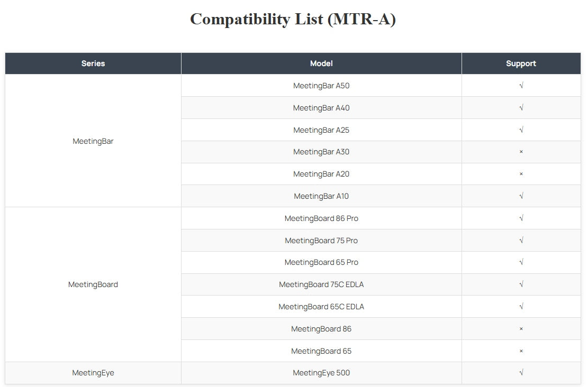Click the support checkmark for MeetingBar A50
This screenshot has width=588, height=387.
(521, 86)
